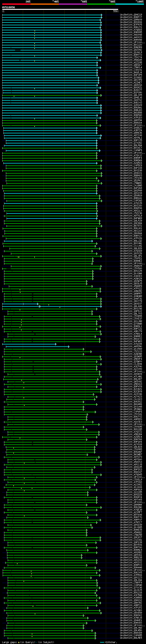
Task: Click the green ~80% identity legend segment
Action: [101, 4]
